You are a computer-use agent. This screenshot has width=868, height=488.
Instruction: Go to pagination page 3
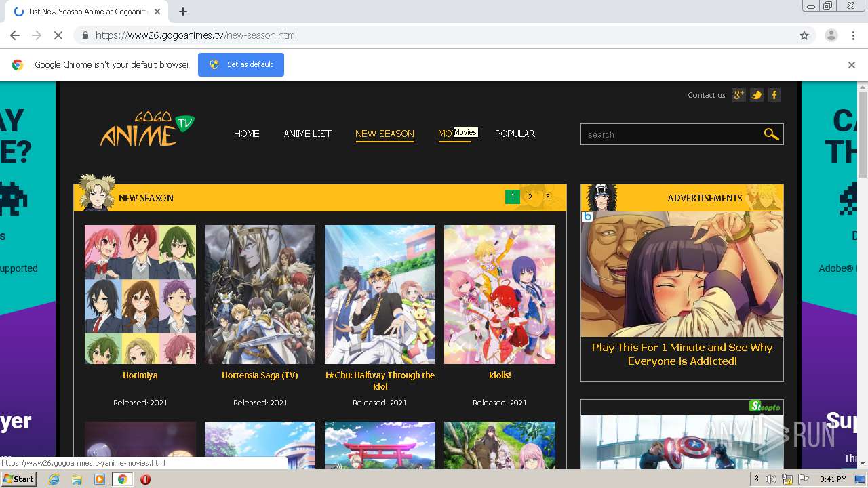click(x=547, y=197)
